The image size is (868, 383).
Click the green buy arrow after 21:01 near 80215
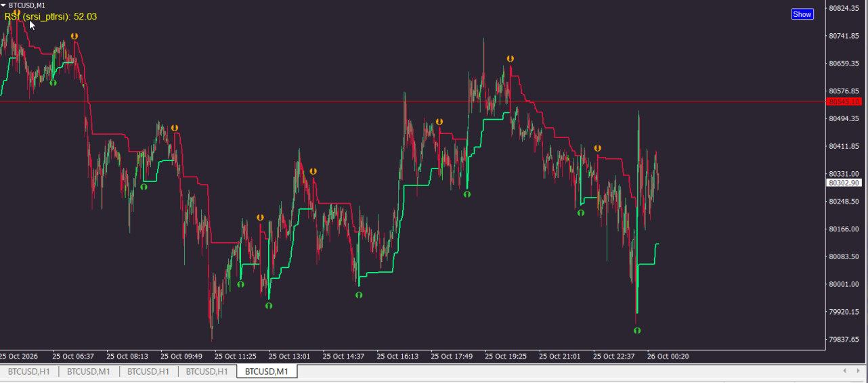(x=581, y=213)
